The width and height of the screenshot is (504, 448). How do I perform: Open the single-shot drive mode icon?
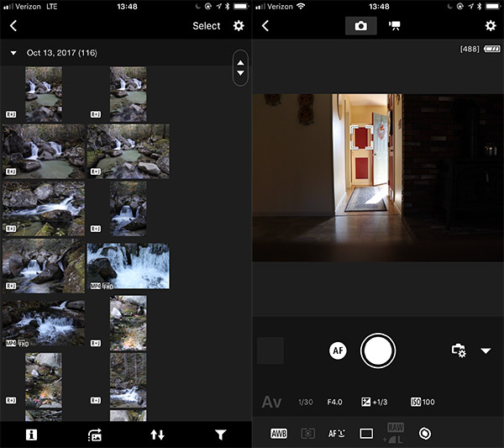pos(366,434)
